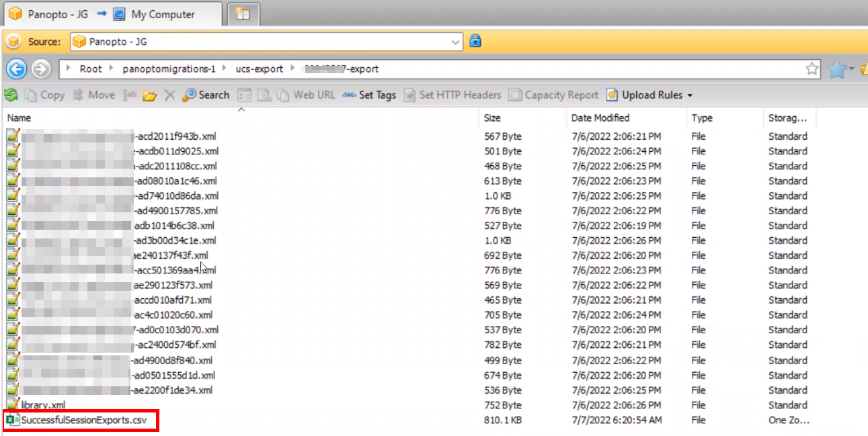Click the orange Source icon at the left
The width and height of the screenshot is (868, 436).
(x=13, y=42)
